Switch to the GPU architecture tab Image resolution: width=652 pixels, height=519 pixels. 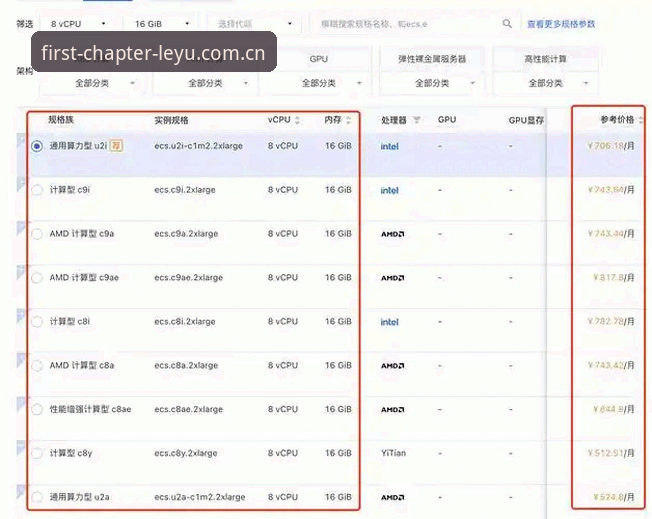coord(319,59)
